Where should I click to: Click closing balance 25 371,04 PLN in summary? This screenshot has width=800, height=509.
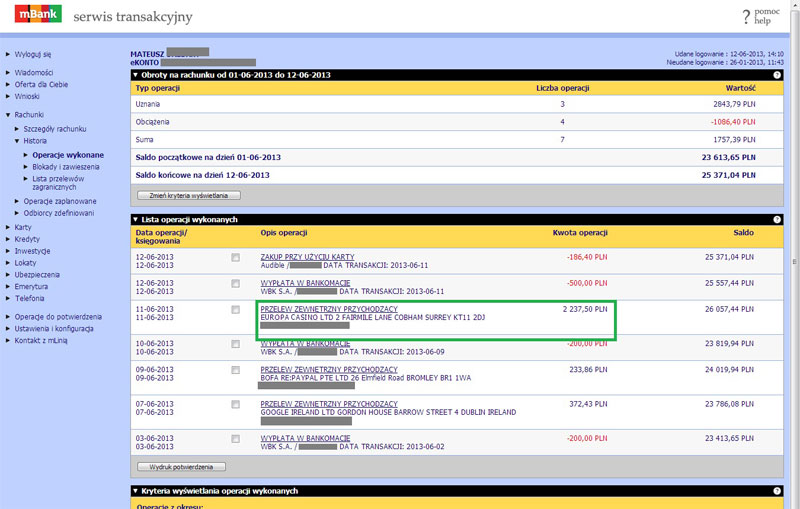tap(729, 175)
